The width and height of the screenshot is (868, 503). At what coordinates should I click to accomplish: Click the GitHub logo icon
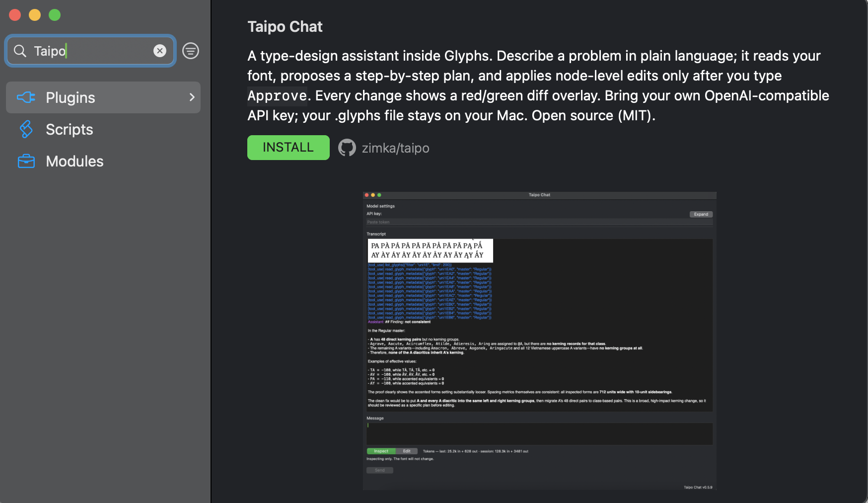coord(347,148)
